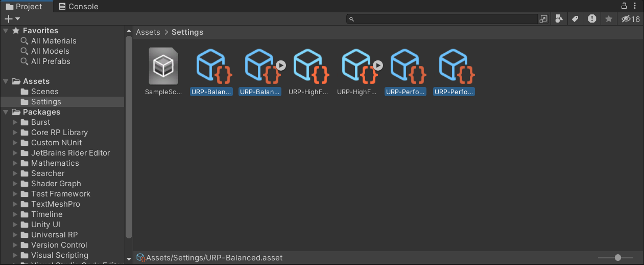644x265 pixels.
Task: Save search with the star icon
Action: coord(608,19)
